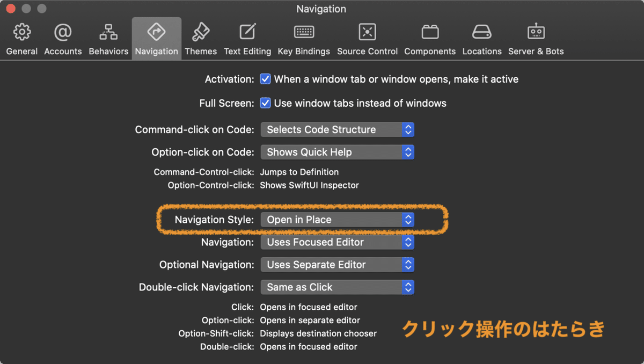Open the Themes paintbrush icon
This screenshot has width=644, height=364.
pyautogui.click(x=201, y=32)
